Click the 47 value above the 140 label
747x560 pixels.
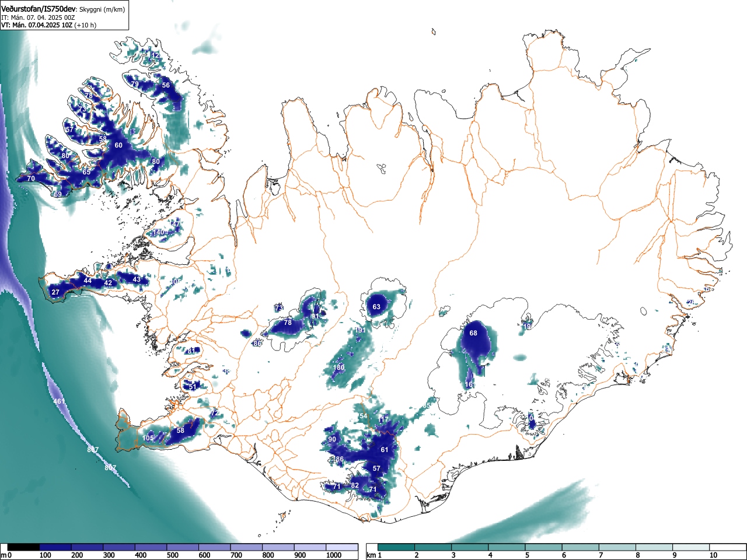176,223
